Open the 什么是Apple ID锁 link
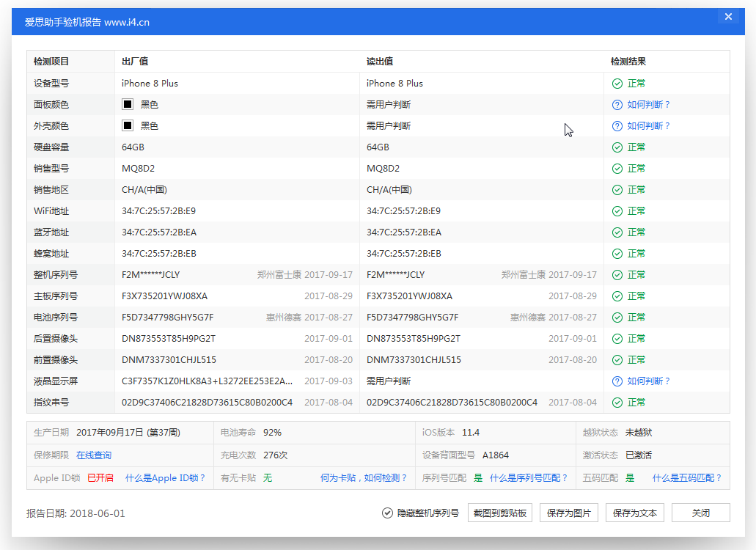The width and height of the screenshot is (756, 550). (166, 477)
